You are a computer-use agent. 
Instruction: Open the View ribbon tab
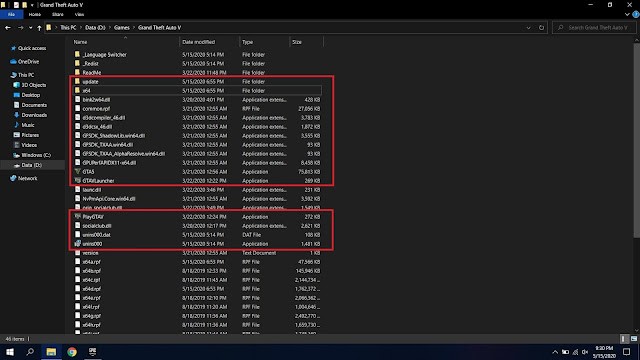79,14
